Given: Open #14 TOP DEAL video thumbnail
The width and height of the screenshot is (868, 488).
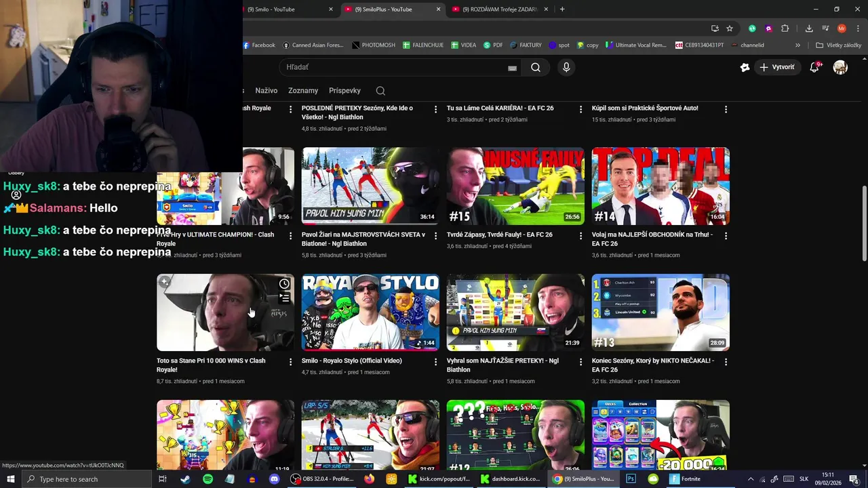Looking at the screenshot, I should [x=660, y=186].
